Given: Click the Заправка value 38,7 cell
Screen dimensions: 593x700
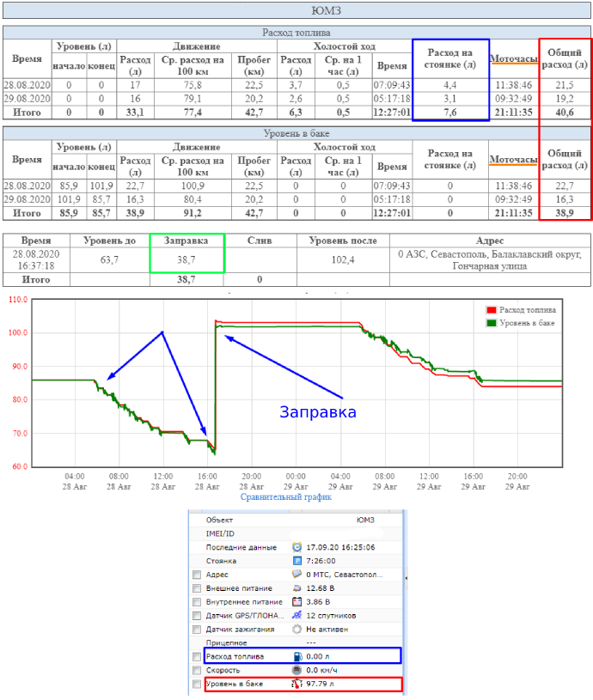Looking at the screenshot, I should 187,260.
